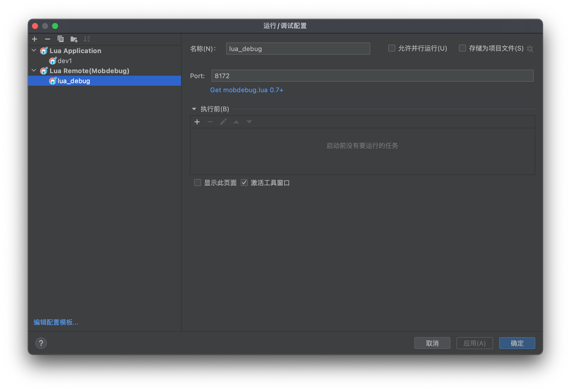
Task: Select the dev1 configuration item
Action: click(65, 61)
